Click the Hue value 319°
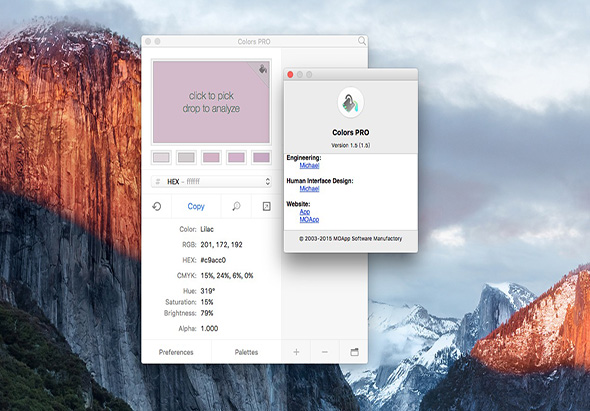590x411 pixels. [208, 291]
